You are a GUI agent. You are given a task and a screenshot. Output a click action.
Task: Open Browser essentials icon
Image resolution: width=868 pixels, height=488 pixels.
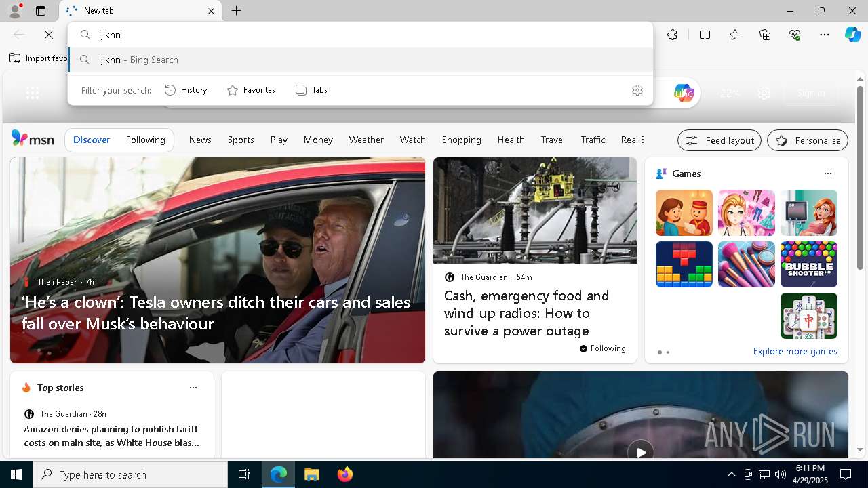click(x=795, y=35)
